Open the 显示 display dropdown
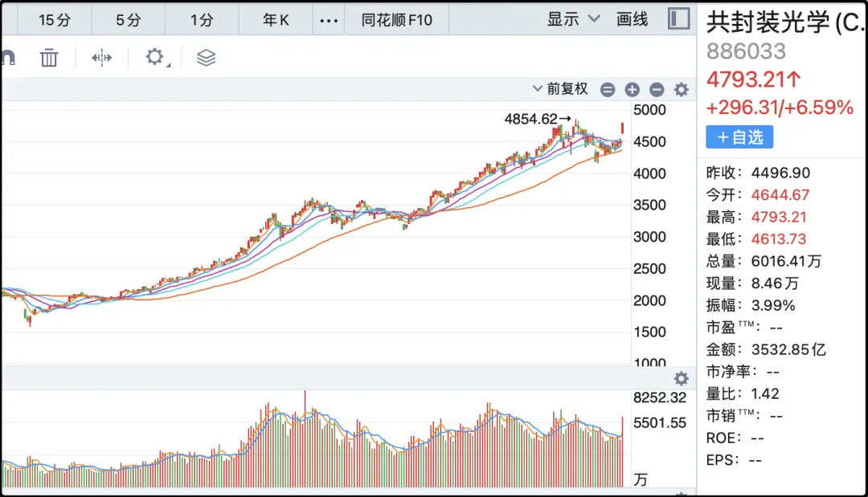This screenshot has width=868, height=497. click(x=573, y=19)
